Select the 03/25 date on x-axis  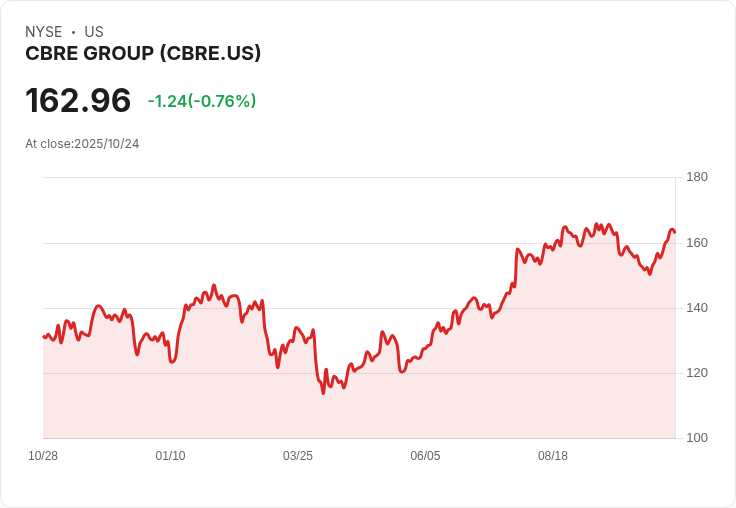[x=298, y=456]
